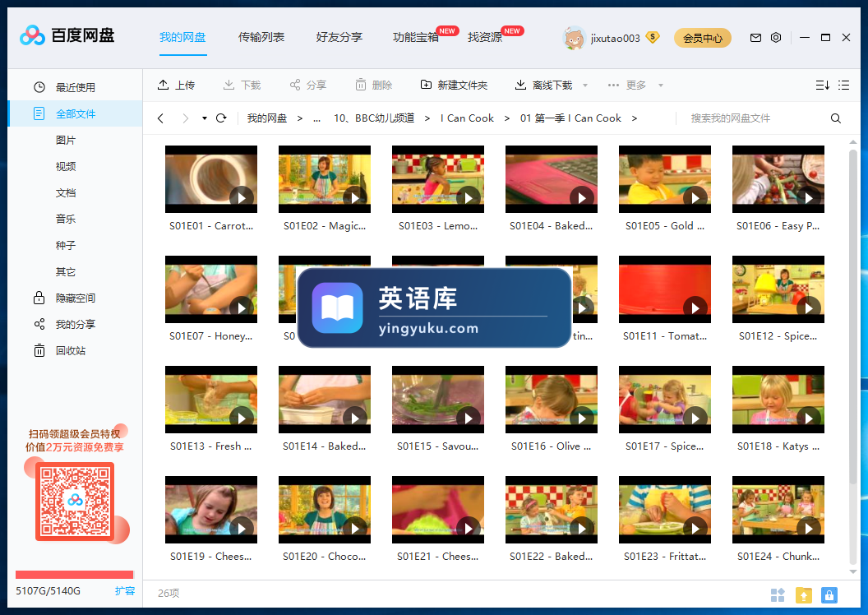
Task: Navigate back with the left arrow
Action: (160, 118)
